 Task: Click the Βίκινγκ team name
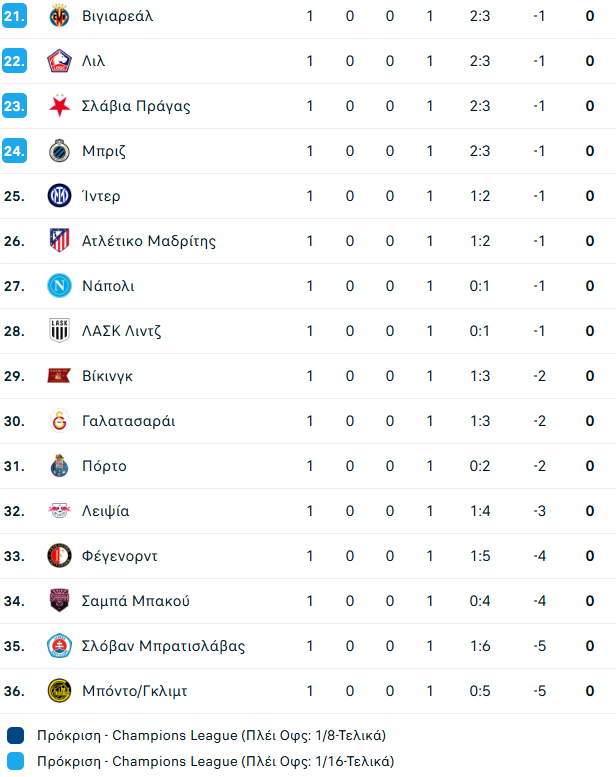[108, 376]
